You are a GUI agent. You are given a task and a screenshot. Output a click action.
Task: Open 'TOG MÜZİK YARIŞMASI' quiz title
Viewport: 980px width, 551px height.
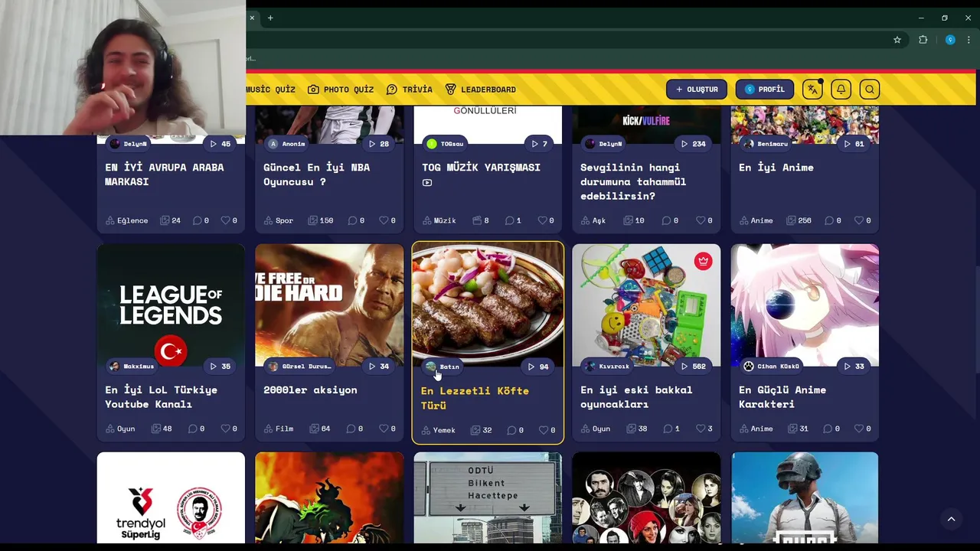(481, 167)
